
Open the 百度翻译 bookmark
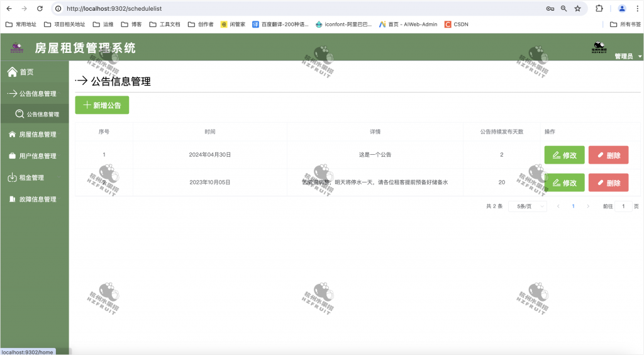point(280,25)
